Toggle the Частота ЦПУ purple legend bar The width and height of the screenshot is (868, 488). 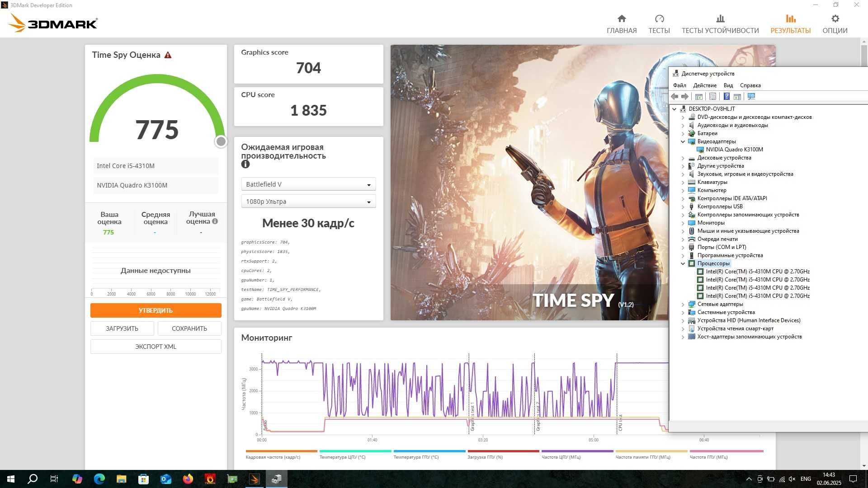click(x=577, y=451)
